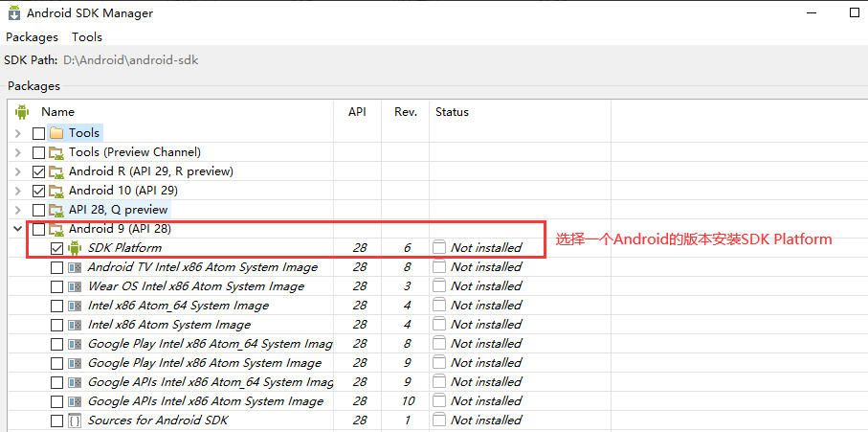Check the Android 9 (API 28) checkbox

[38, 229]
